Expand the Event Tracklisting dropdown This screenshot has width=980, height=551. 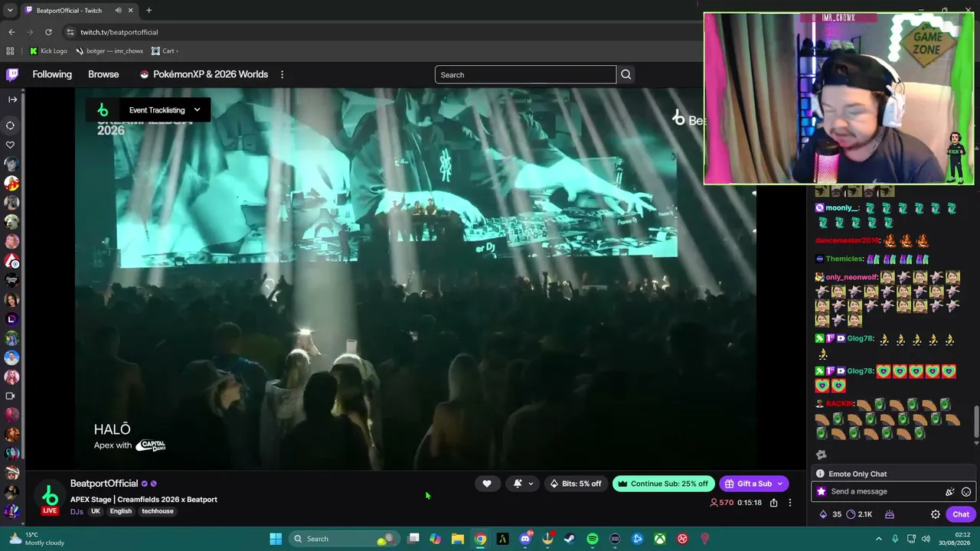pyautogui.click(x=197, y=110)
